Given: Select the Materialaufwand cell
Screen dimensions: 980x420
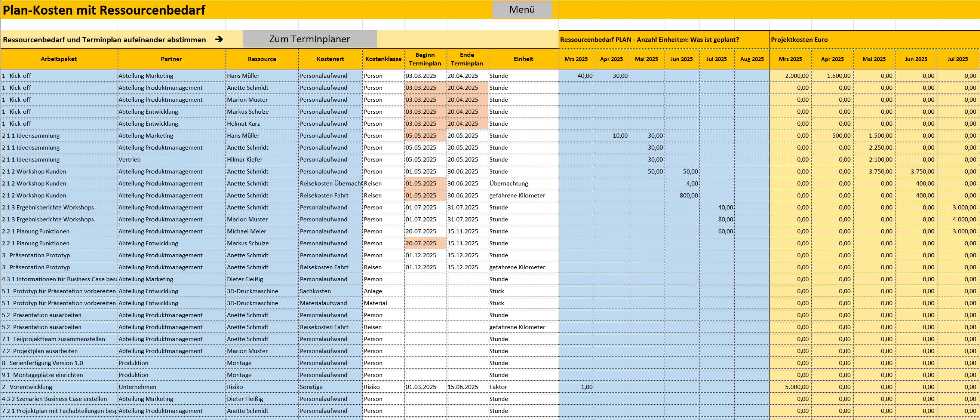Looking at the screenshot, I should pos(330,303).
